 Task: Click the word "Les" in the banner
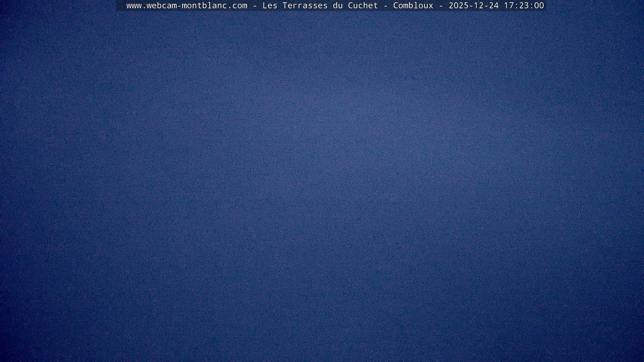270,6
